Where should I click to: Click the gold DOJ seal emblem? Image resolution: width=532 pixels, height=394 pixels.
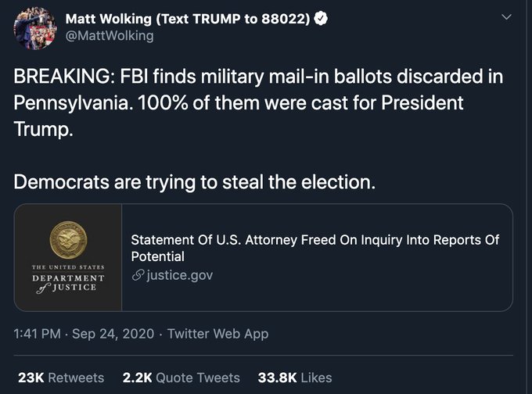(68, 239)
